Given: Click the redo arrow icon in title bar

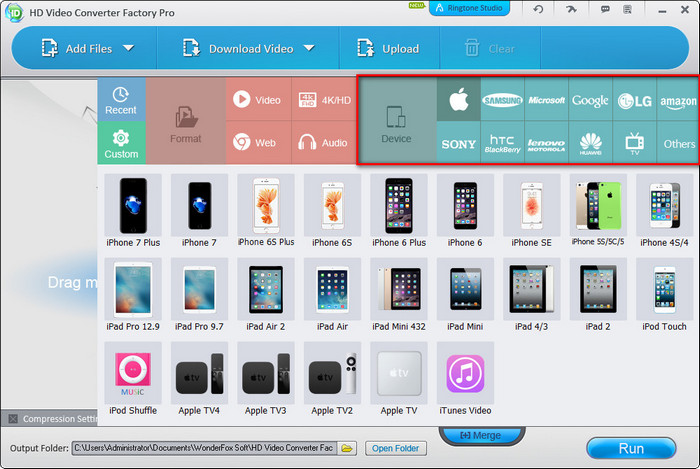Looking at the screenshot, I should 571,9.
